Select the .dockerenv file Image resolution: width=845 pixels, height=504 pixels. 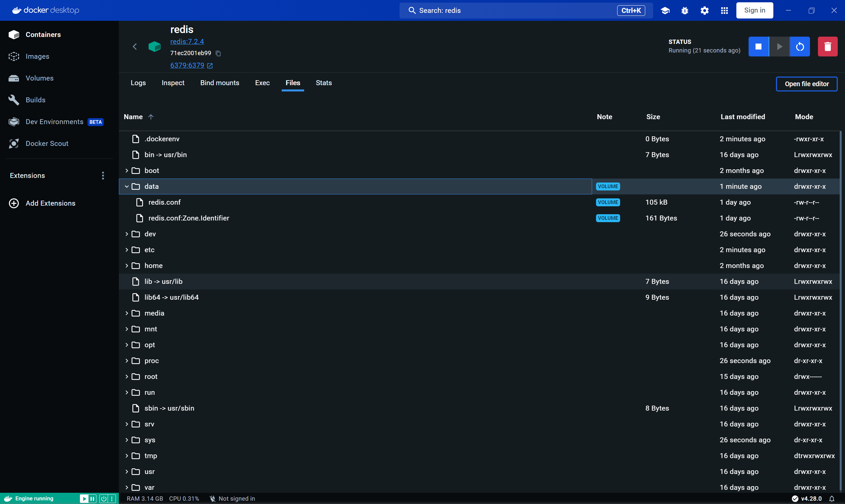(x=479, y=139)
